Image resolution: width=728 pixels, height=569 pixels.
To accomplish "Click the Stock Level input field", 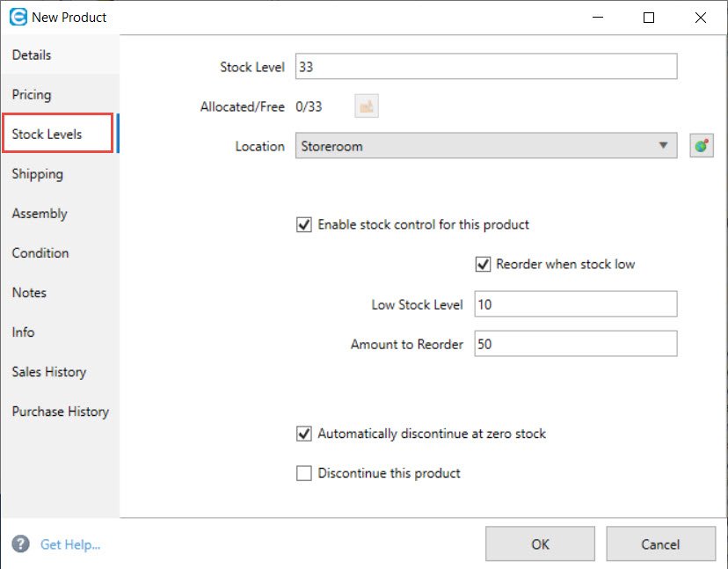I will (486, 67).
